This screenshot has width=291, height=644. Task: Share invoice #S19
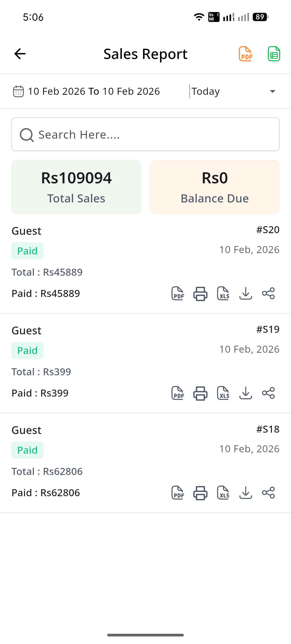(268, 393)
